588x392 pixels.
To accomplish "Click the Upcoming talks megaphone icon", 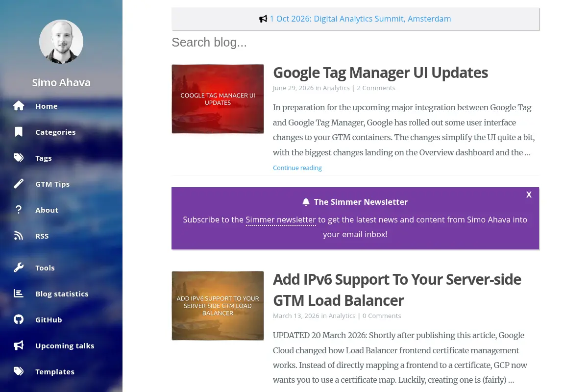I will (x=19, y=345).
